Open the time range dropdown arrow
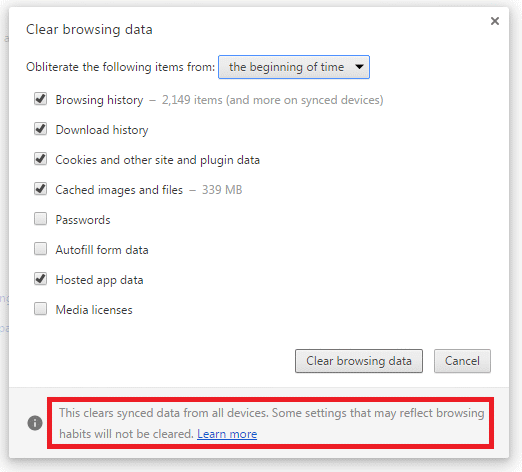The width and height of the screenshot is (522, 472). tap(359, 67)
